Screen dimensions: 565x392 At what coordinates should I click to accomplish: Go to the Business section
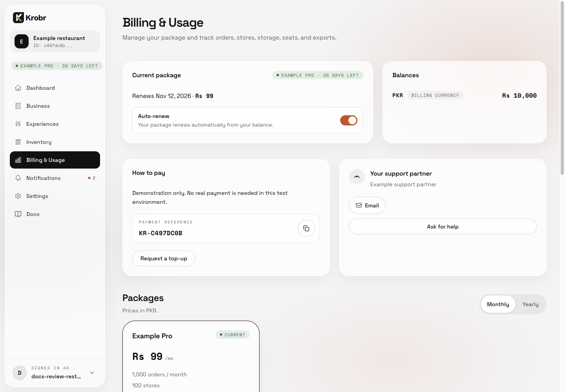(55, 106)
